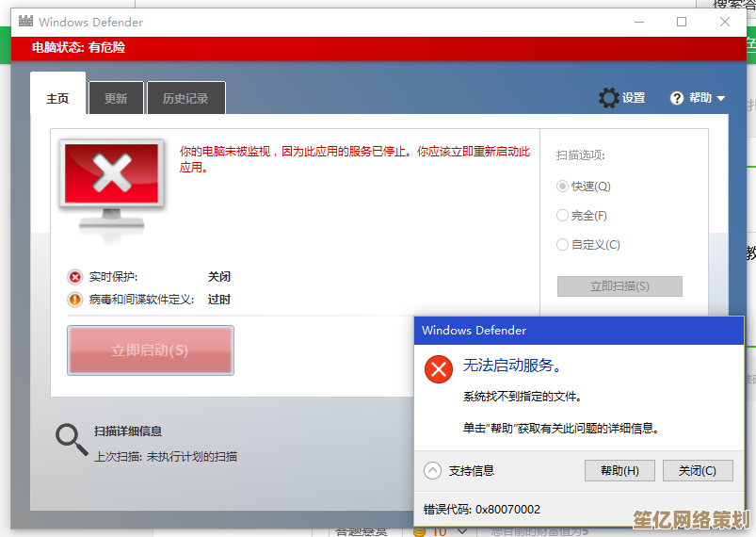Click the real-time protection red error icon
The image size is (756, 537).
point(75,277)
